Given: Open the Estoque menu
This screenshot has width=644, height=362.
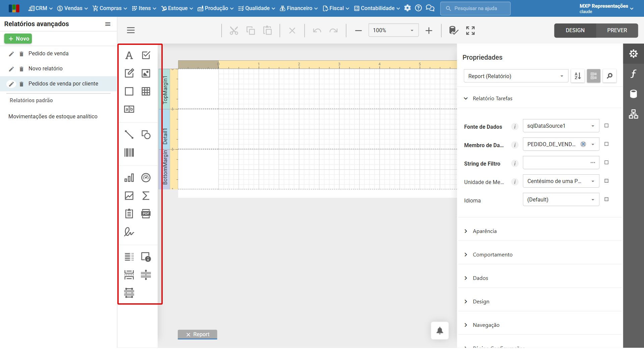Looking at the screenshot, I should (177, 8).
